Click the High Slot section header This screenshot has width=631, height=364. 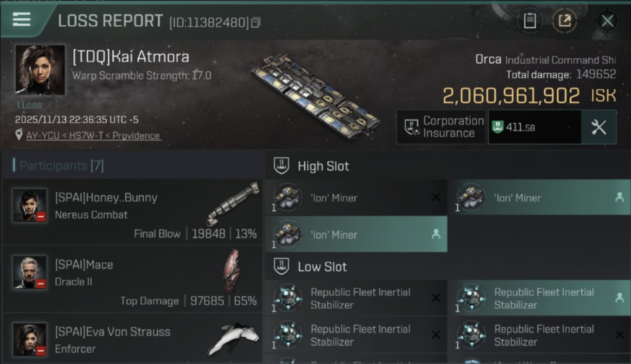[x=323, y=166]
